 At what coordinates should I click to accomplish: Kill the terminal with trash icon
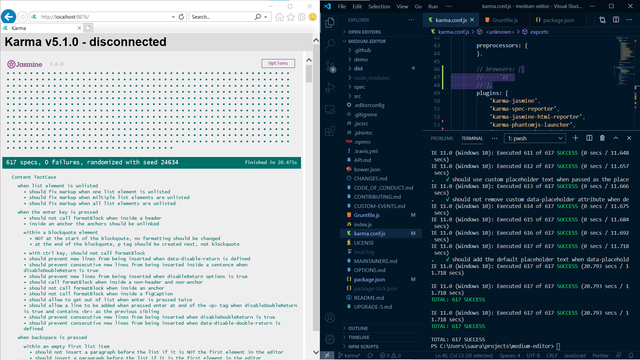point(602,138)
